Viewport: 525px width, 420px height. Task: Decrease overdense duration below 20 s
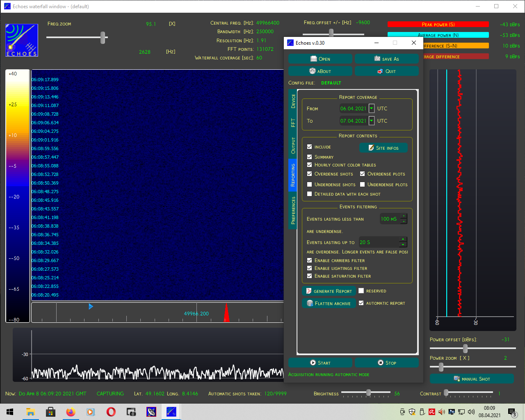click(403, 245)
